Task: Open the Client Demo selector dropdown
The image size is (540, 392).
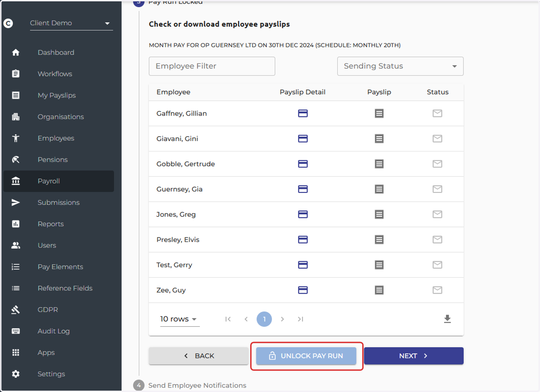Action: (71, 23)
